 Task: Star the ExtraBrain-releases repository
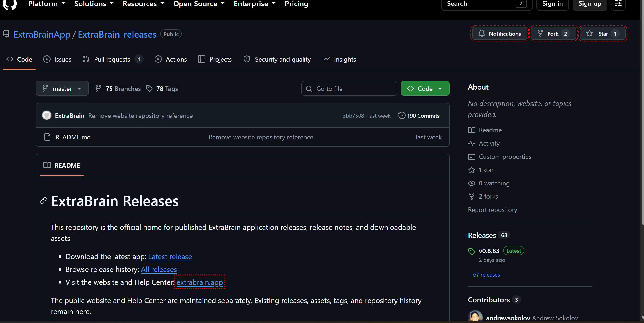[x=603, y=33]
